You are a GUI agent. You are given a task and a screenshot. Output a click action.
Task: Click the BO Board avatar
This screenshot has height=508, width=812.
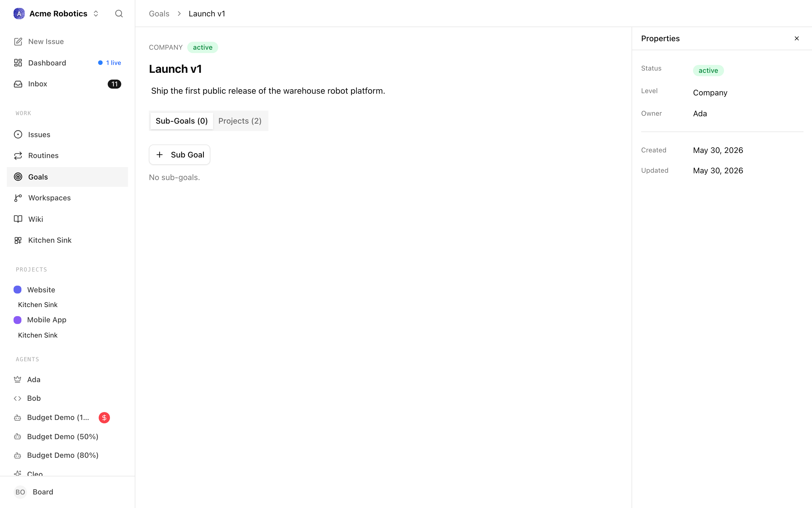pos(20,492)
